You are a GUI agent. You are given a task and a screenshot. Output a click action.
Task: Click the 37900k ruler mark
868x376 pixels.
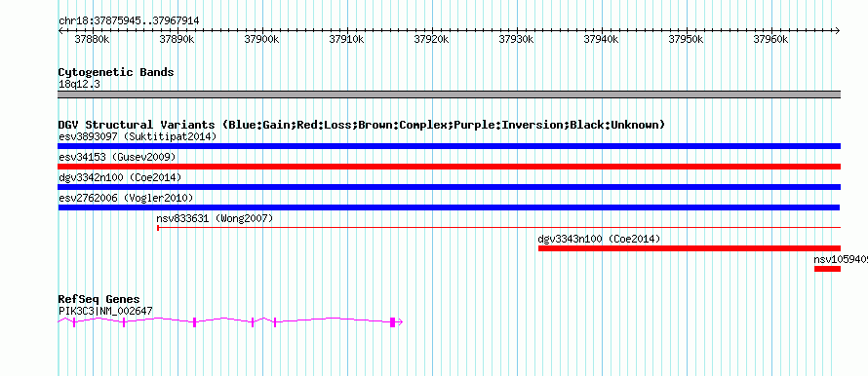click(x=261, y=39)
